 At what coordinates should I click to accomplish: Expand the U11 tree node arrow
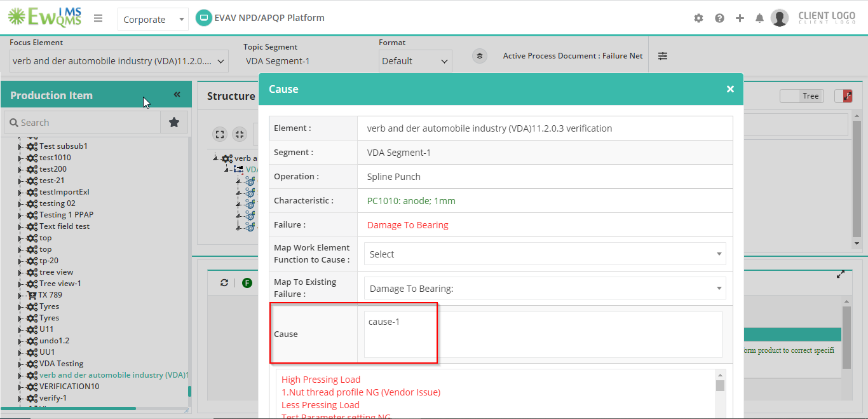[20, 329]
